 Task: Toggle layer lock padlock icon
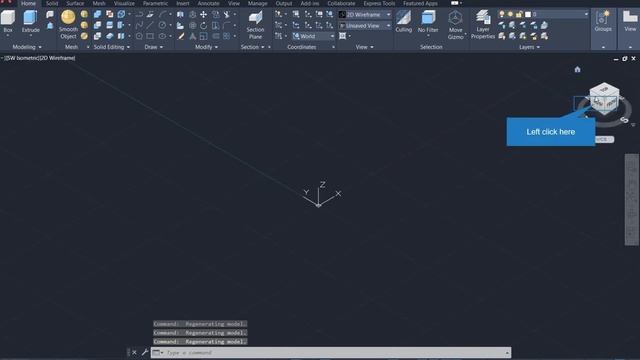(519, 14)
